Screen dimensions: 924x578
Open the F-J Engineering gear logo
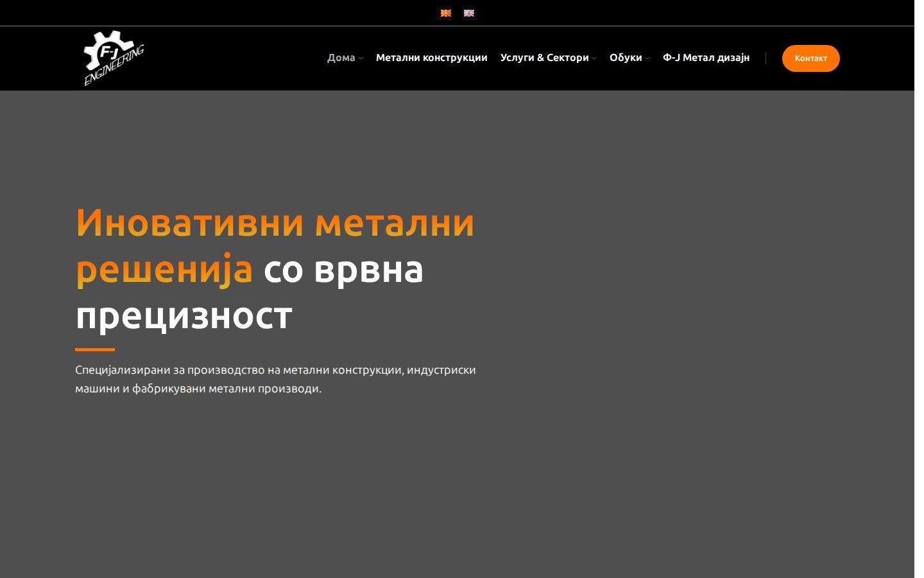tap(114, 58)
